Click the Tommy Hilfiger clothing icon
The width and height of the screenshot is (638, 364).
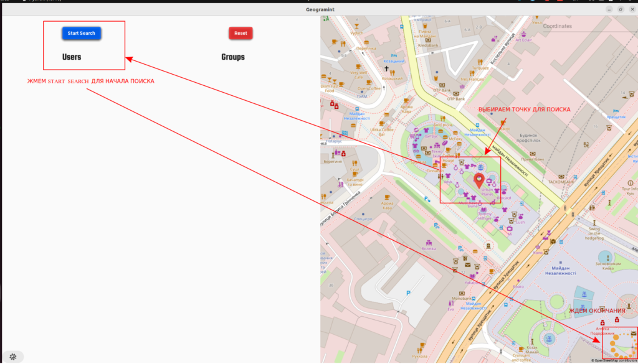tap(483, 209)
